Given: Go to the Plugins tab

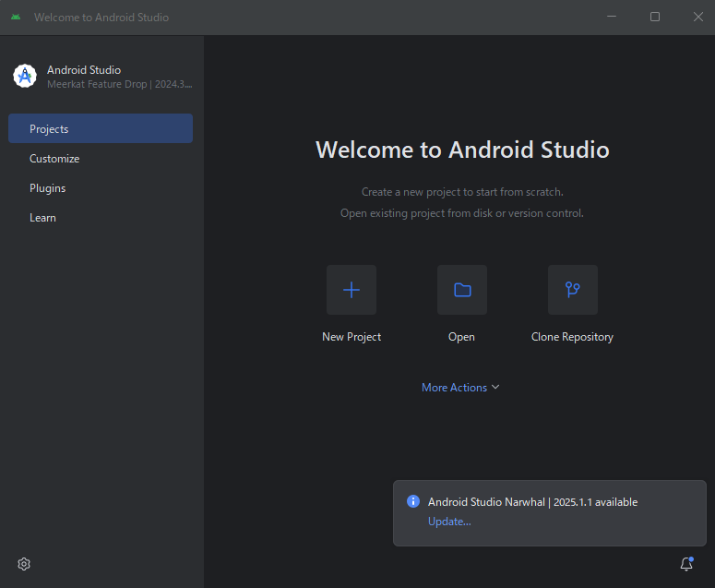Looking at the screenshot, I should [x=101, y=188].
